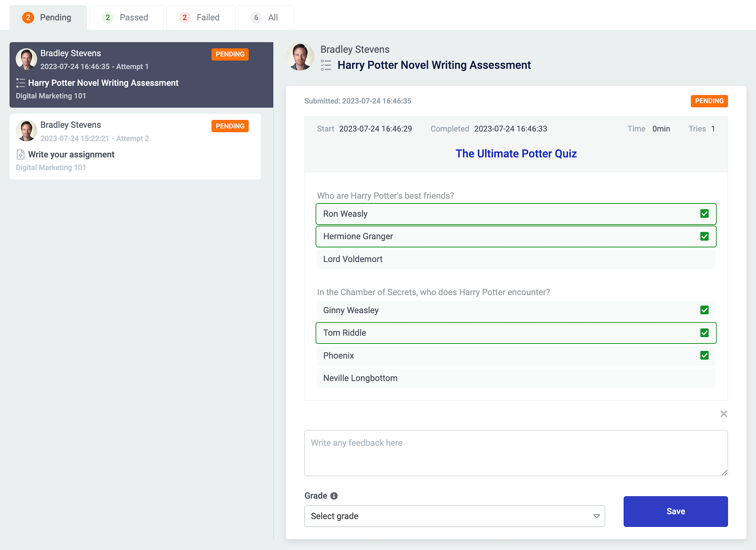Image resolution: width=756 pixels, height=550 pixels.
Task: Open The Ultimate Potter Quiz link
Action: point(516,153)
